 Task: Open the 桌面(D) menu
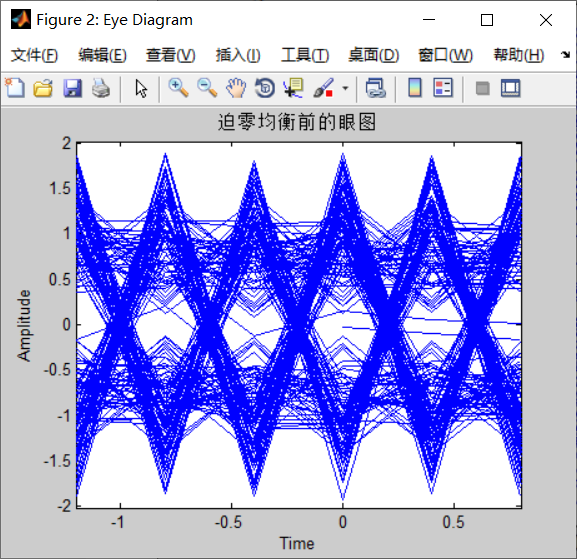point(374,56)
